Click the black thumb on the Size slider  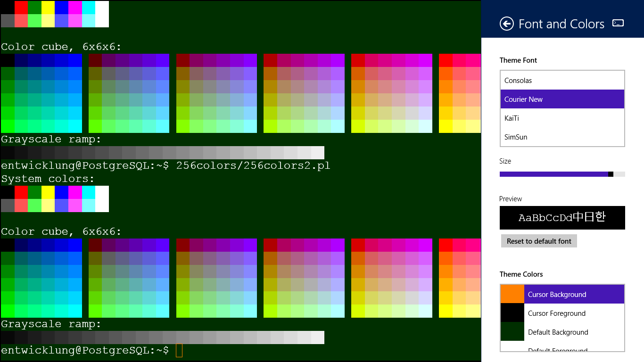point(611,174)
